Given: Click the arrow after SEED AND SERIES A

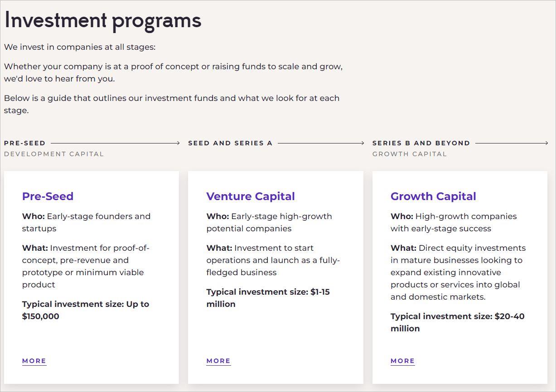Looking at the screenshot, I should [x=320, y=143].
